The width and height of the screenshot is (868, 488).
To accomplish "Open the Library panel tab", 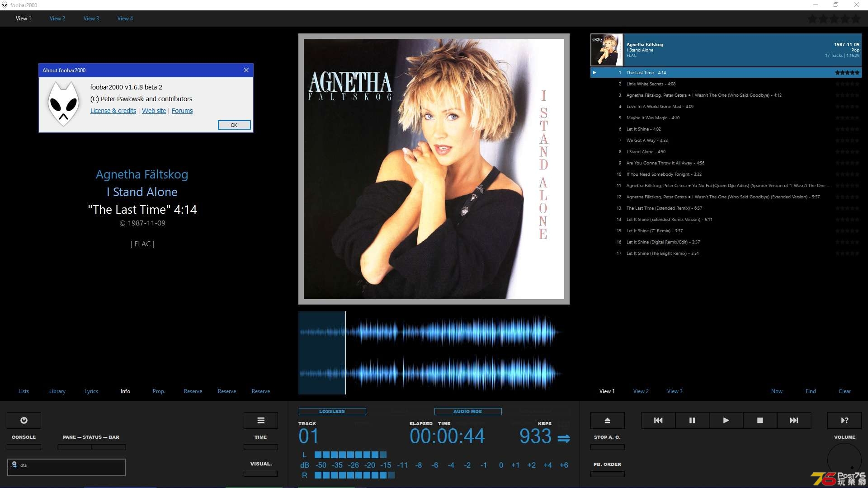I will coord(57,391).
